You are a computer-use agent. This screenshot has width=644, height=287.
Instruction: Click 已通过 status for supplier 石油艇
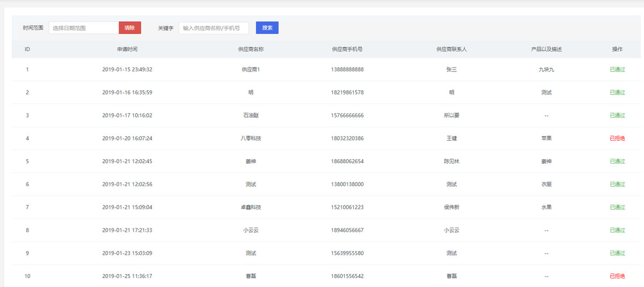[x=617, y=116]
